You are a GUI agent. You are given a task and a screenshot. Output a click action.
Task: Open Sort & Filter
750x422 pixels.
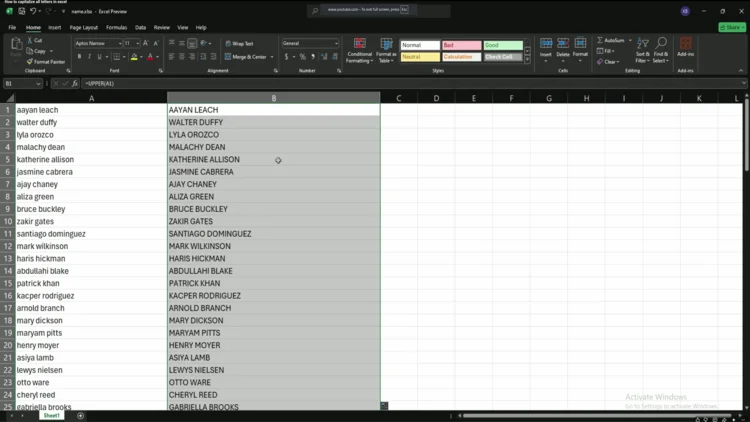(x=643, y=50)
